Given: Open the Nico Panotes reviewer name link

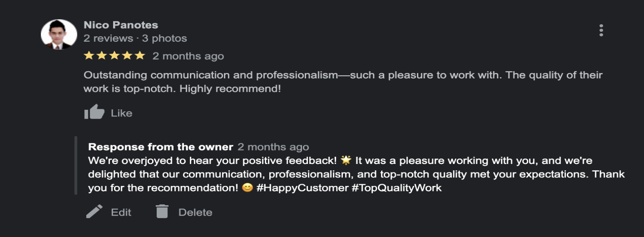Looking at the screenshot, I should [121, 25].
